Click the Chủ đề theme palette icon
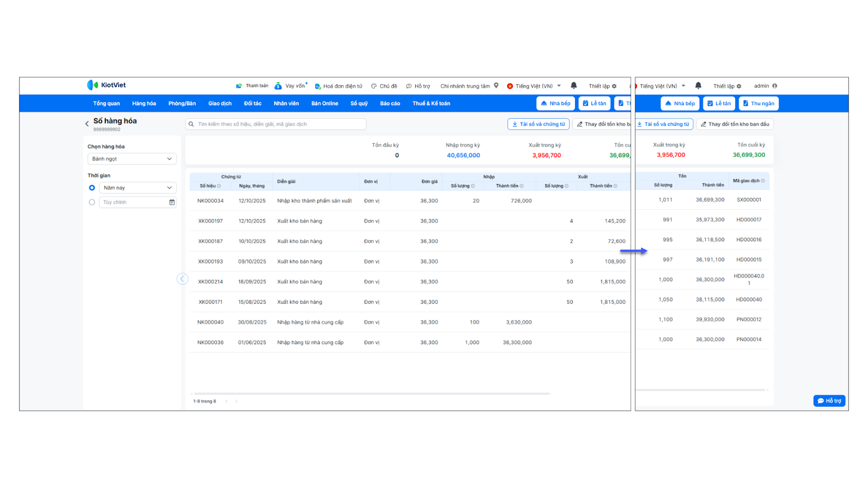The image size is (868, 488). tap(374, 86)
